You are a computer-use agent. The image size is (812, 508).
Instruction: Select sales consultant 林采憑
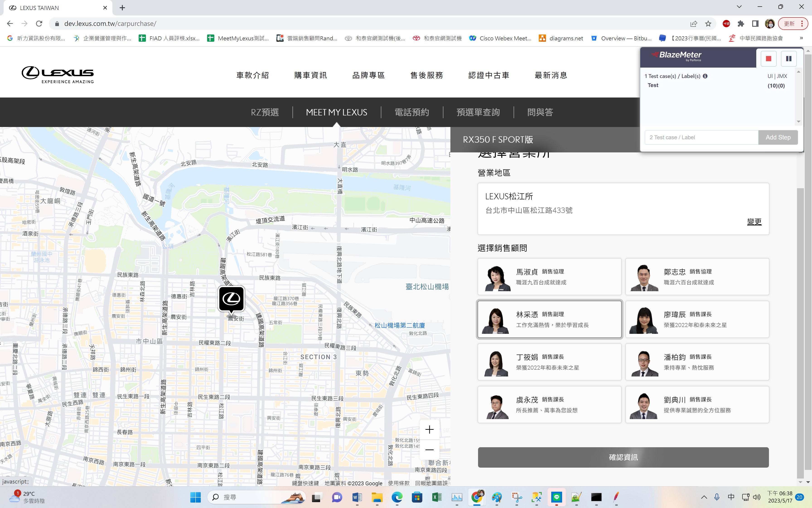coord(549,319)
